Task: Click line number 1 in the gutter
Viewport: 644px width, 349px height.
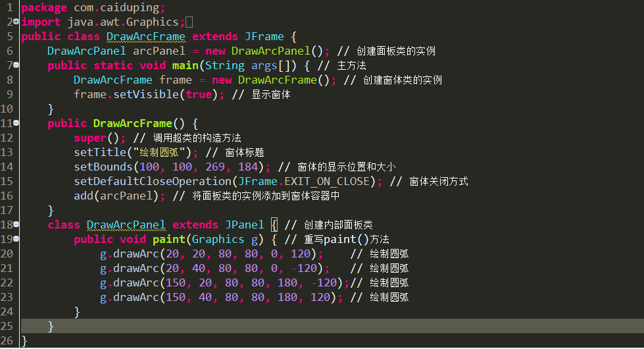Action: 9,8
